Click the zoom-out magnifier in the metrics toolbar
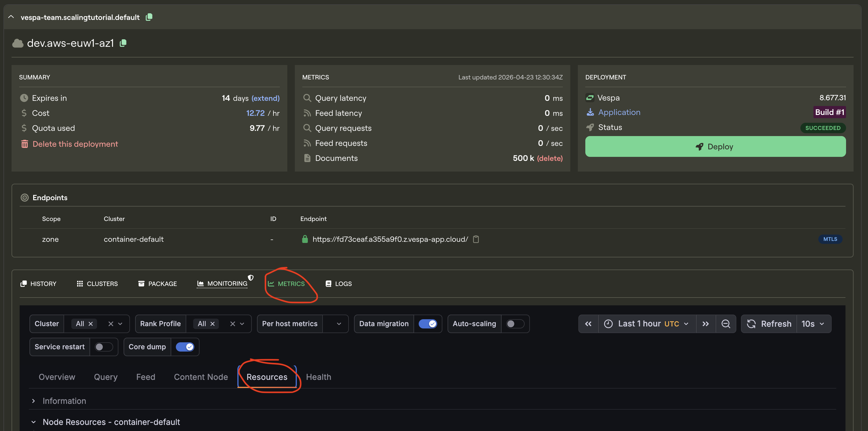Viewport: 868px width, 431px height. click(726, 324)
